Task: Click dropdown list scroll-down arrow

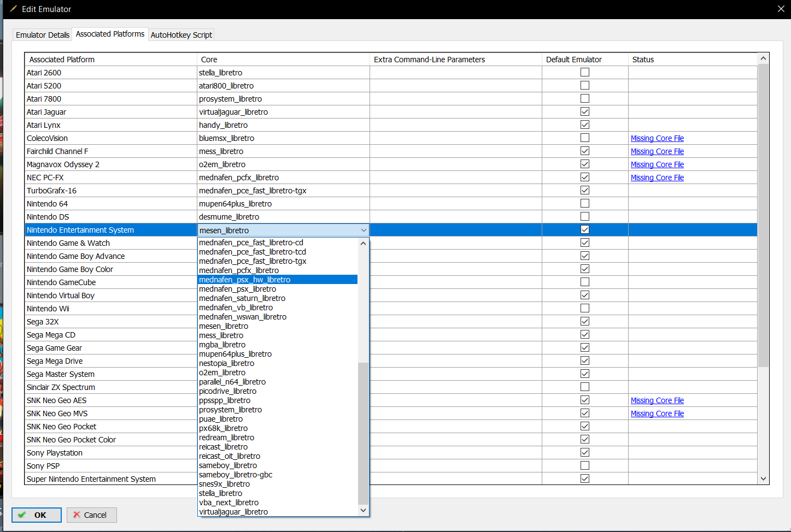Action: pos(364,510)
